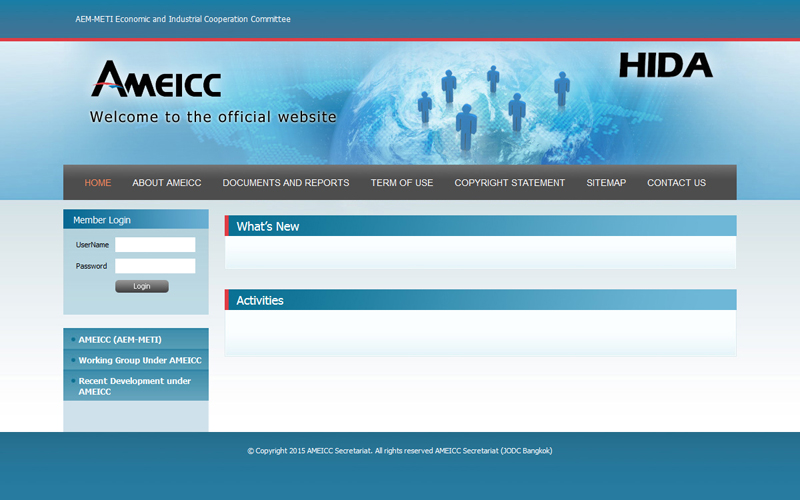Screen dimensions: 800x500
Task: Select TERM OF USE in navigation
Action: click(402, 183)
